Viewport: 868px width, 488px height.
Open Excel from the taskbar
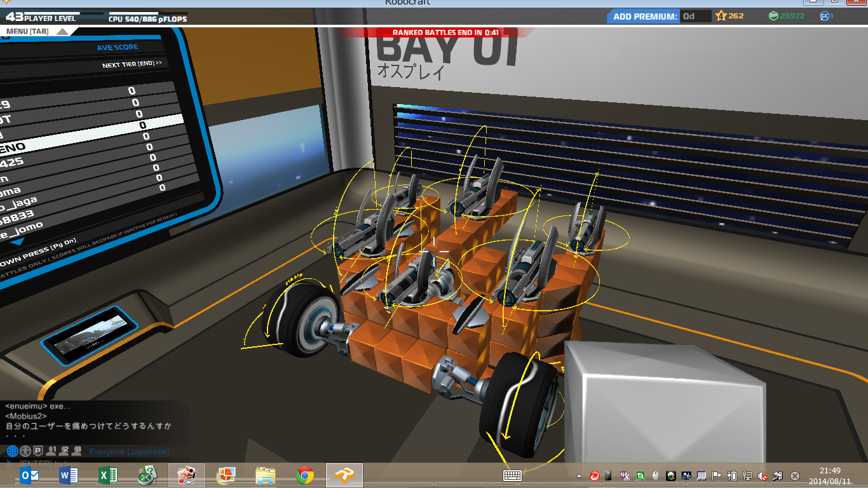tap(108, 475)
